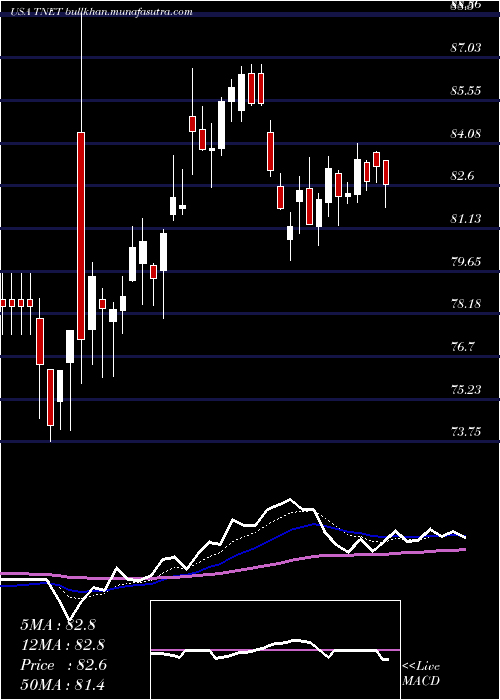500x700 pixels.
Task: Click the 82.6 price axis label
Action: click(462, 176)
